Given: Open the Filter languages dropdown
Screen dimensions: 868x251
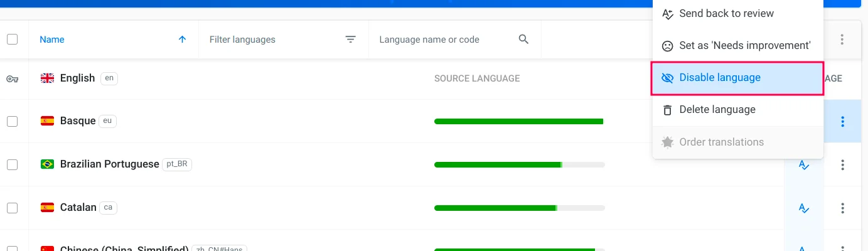Looking at the screenshot, I should pos(276,40).
